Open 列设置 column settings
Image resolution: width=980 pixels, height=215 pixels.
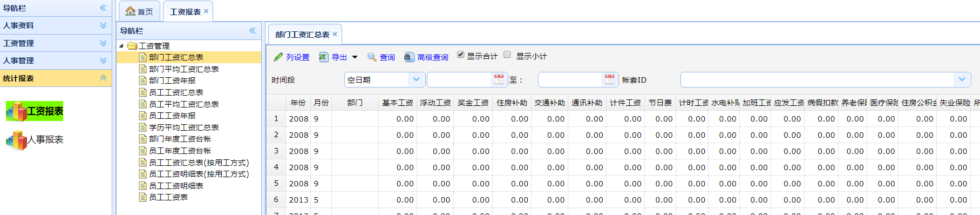(x=291, y=57)
